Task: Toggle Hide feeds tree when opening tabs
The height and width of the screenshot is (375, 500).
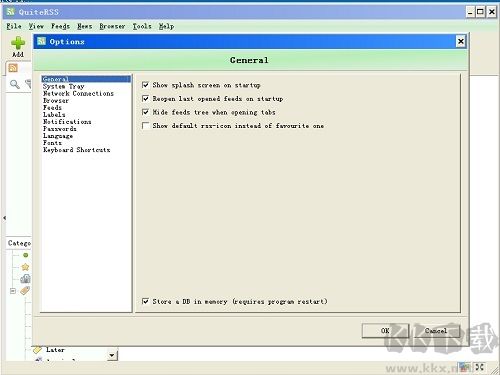Action: pos(145,112)
